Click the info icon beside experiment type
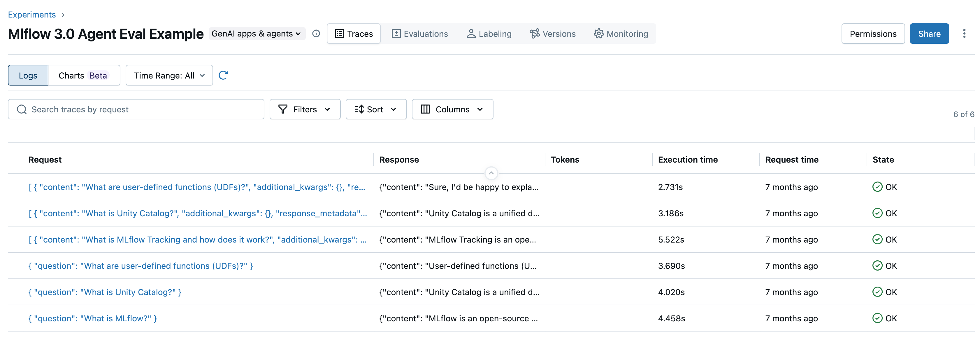Image resolution: width=980 pixels, height=345 pixels. point(316,34)
